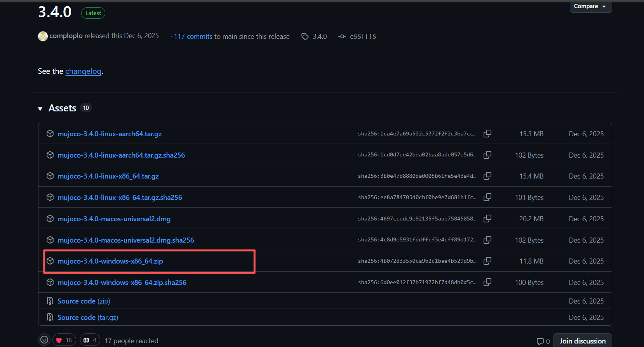
Task: Copy sha256 for macos-universal2.dmg.sha256 asset
Action: [x=487, y=240]
